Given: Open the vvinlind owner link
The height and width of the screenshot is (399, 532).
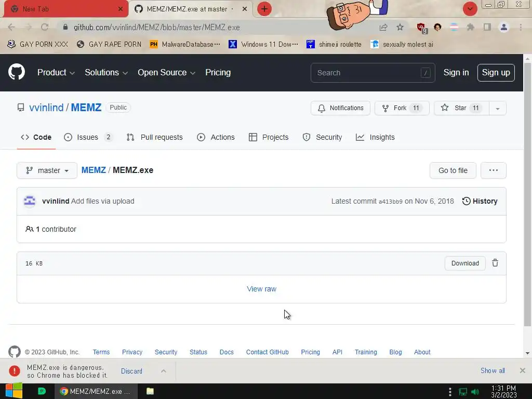Looking at the screenshot, I should tap(46, 107).
